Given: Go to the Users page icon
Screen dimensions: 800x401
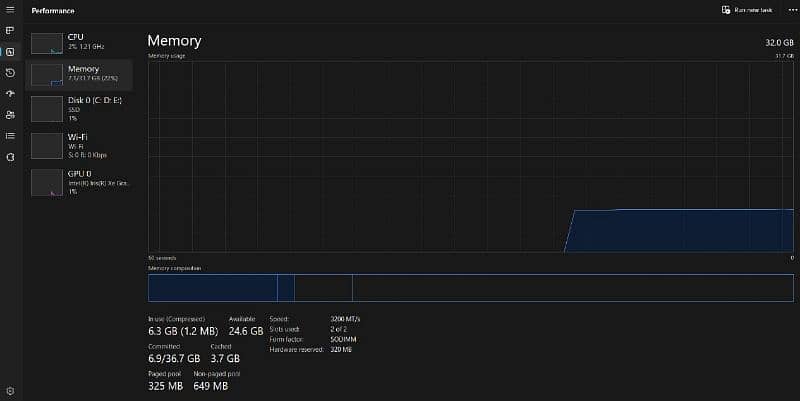Looking at the screenshot, I should 10,115.
